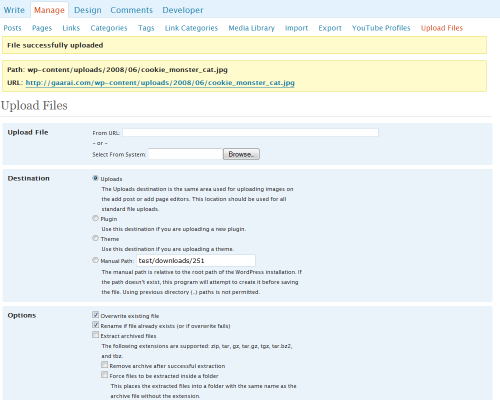
Task: Choose the Theme destination radio button
Action: [x=95, y=238]
